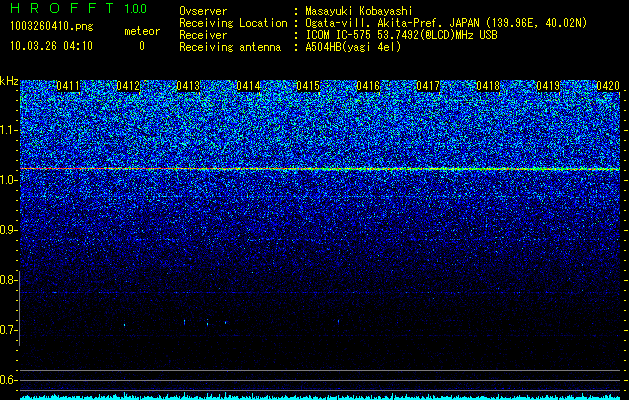This screenshot has width=629, height=400.
Task: Click the 0.7 frequency axis label
Action: pyautogui.click(x=8, y=330)
